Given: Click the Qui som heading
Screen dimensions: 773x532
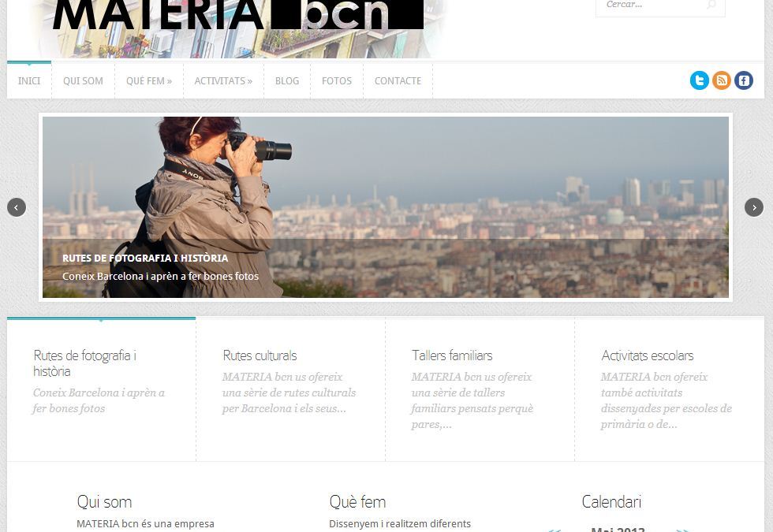Looking at the screenshot, I should (x=104, y=502).
